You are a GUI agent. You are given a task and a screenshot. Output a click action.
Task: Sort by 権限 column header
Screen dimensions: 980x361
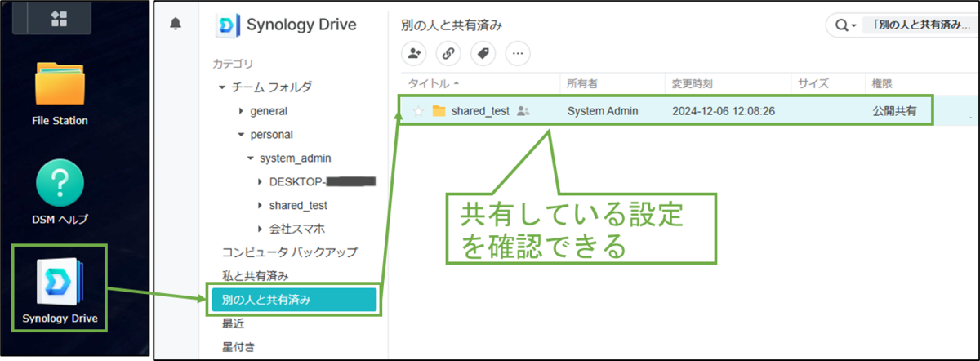882,83
